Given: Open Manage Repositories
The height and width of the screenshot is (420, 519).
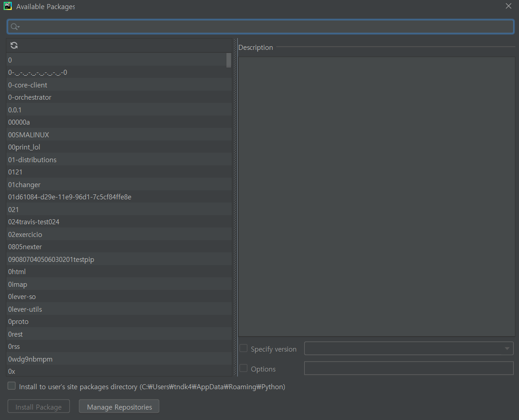Looking at the screenshot, I should point(119,406).
